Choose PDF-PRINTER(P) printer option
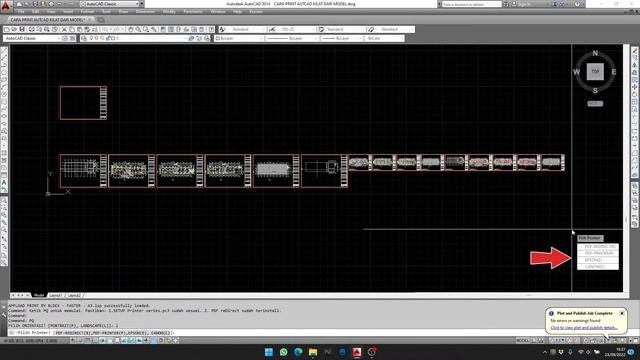 [x=598, y=253]
